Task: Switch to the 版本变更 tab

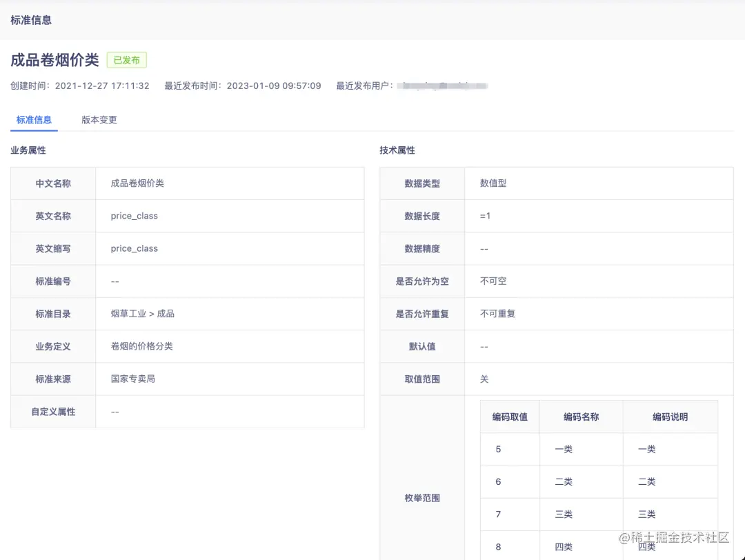Action: [99, 119]
